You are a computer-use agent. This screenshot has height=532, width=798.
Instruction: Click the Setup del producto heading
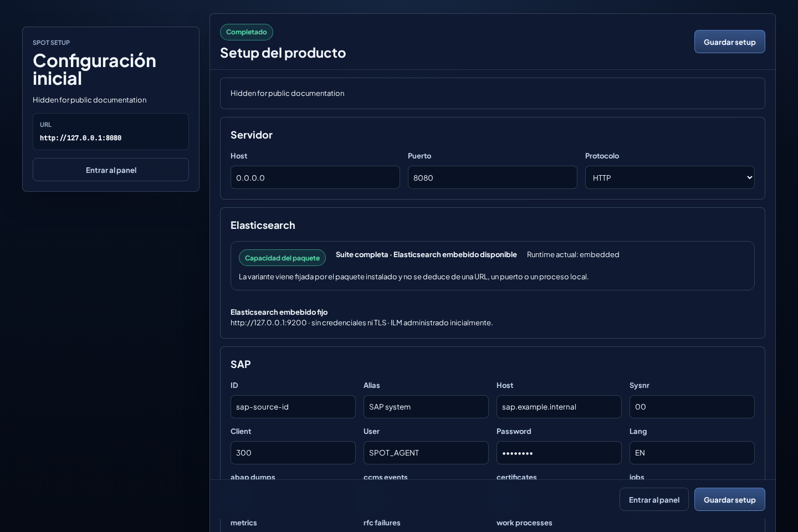[x=283, y=53]
